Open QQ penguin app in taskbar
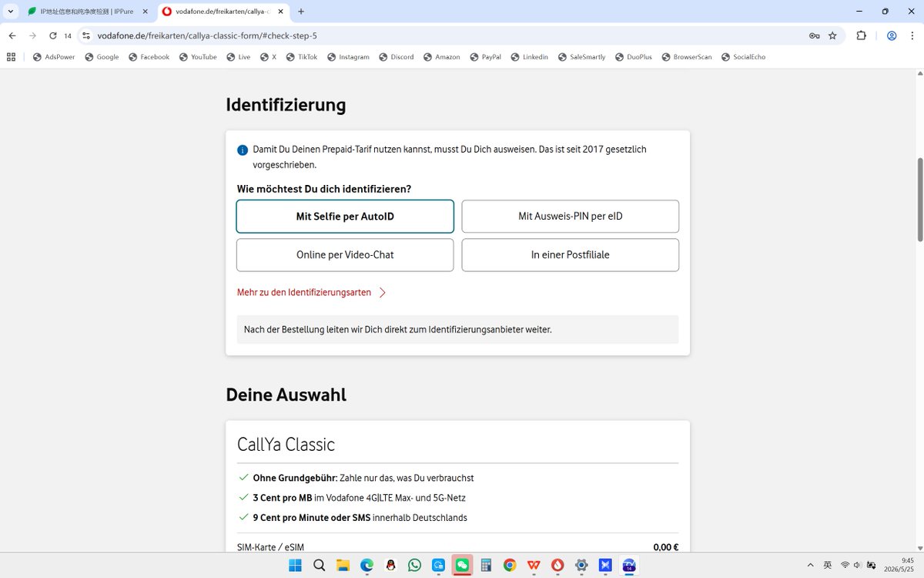The height and width of the screenshot is (578, 924). pos(390,565)
